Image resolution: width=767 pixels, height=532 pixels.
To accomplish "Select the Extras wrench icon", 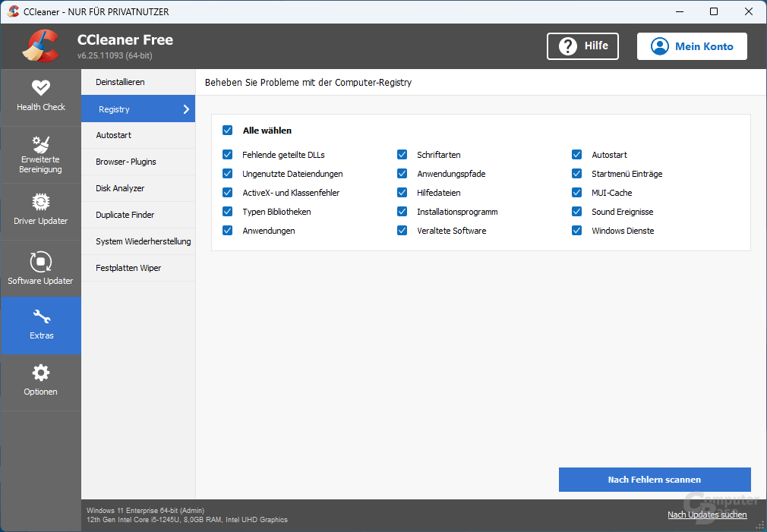I will 41,317.
